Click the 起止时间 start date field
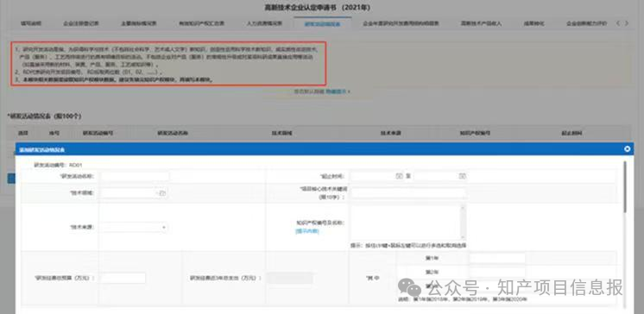 coord(377,176)
